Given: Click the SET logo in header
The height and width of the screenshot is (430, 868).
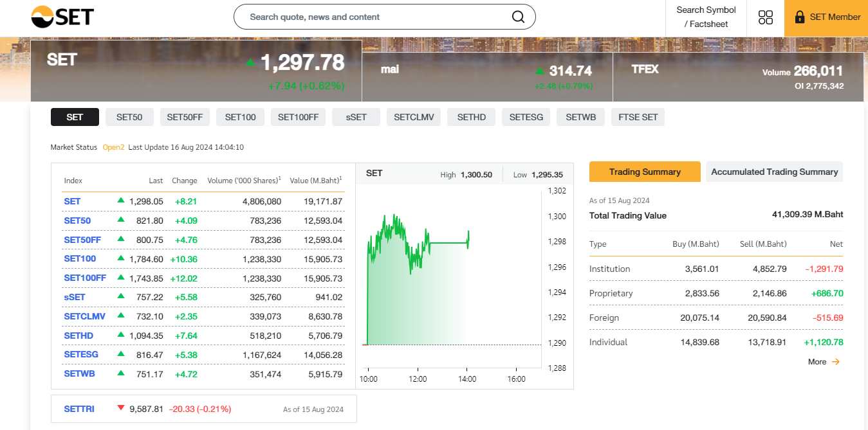Looking at the screenshot, I should [62, 17].
